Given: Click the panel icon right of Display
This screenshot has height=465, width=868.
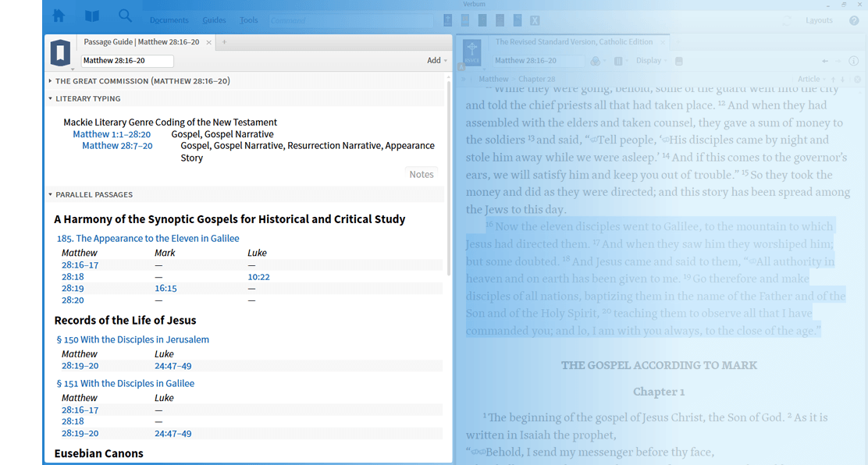Looking at the screenshot, I should (678, 61).
